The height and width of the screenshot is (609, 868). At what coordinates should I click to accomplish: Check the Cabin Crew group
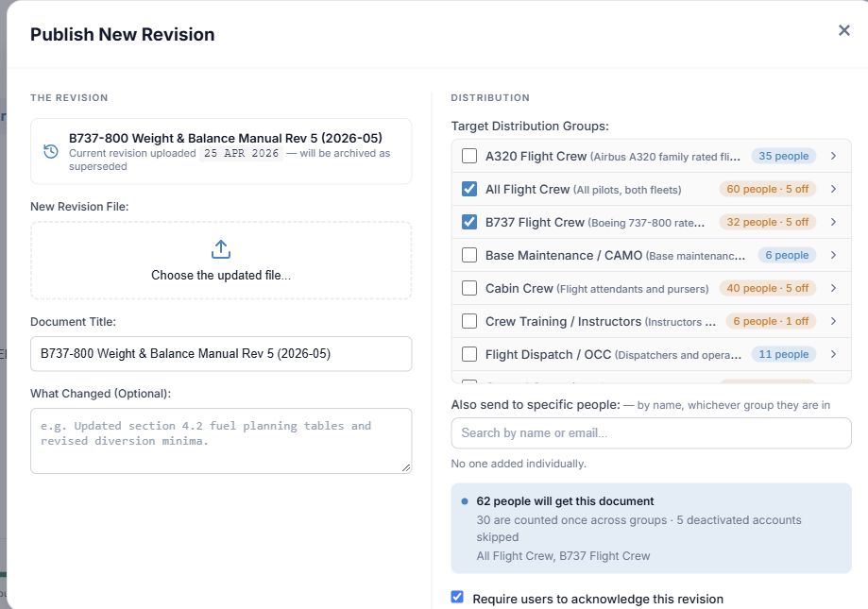tap(469, 288)
